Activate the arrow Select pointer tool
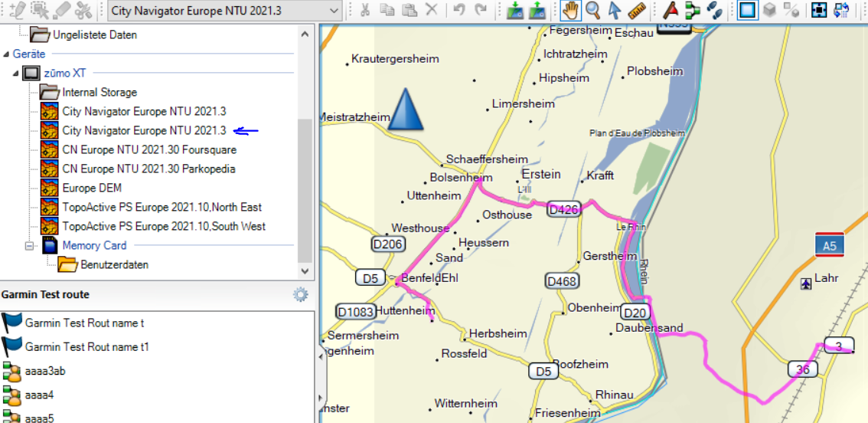This screenshot has height=423, width=868. pos(615,10)
